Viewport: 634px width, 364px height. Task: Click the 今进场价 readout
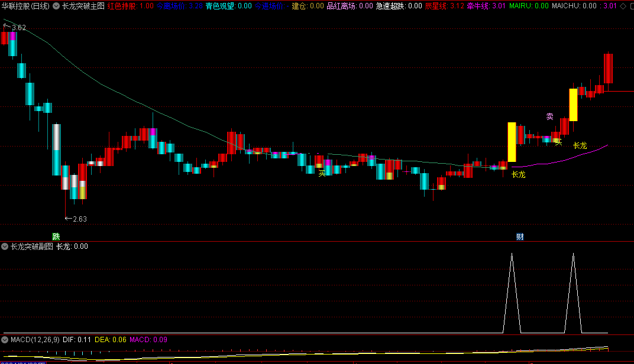coord(271,6)
